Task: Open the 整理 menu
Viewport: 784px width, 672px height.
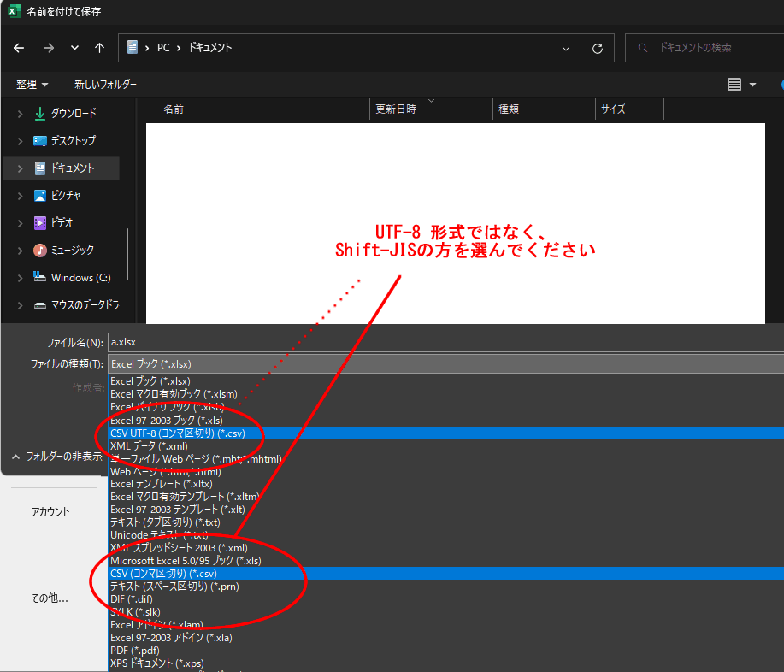Action: pos(32,85)
